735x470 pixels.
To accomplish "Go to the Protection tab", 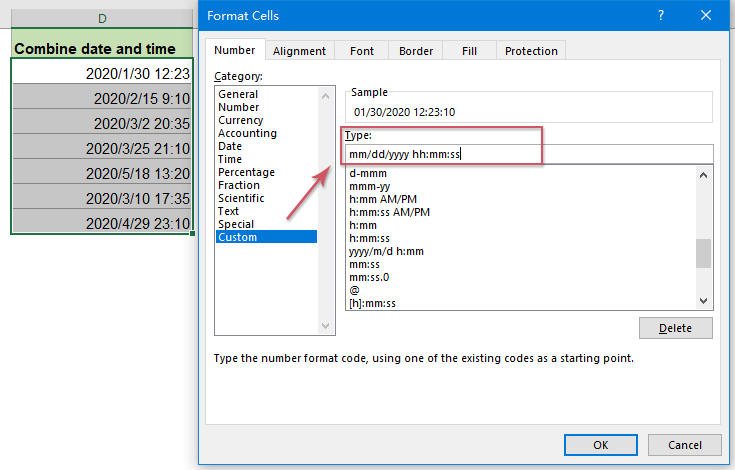I will pos(531,51).
